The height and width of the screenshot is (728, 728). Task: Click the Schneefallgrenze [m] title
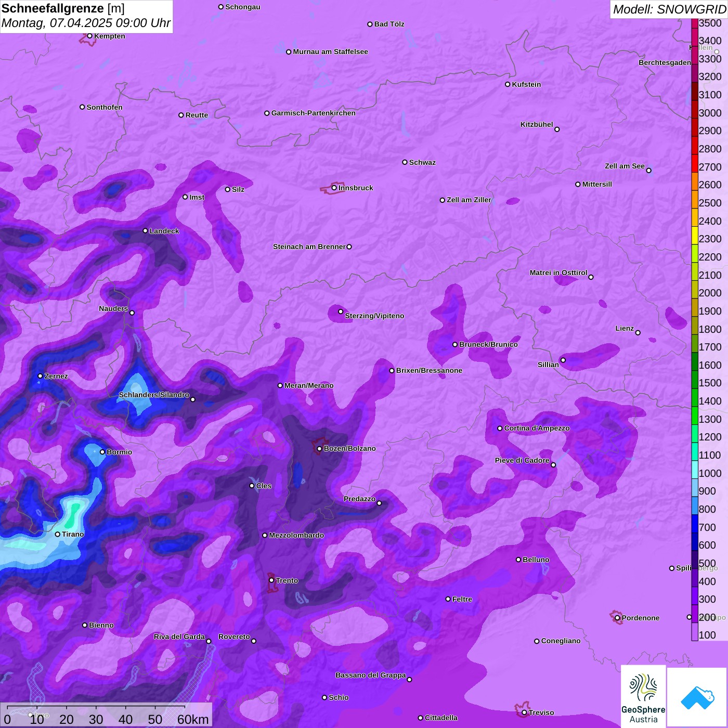click(63, 8)
